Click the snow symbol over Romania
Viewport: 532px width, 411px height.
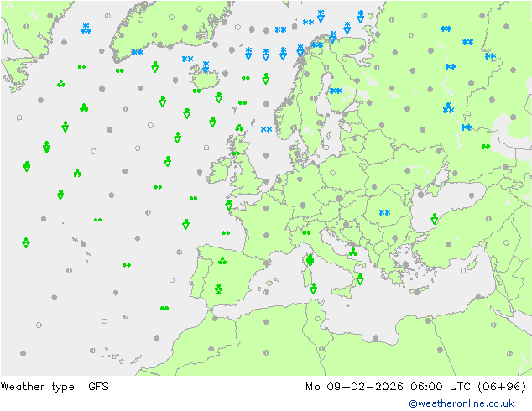tap(384, 212)
